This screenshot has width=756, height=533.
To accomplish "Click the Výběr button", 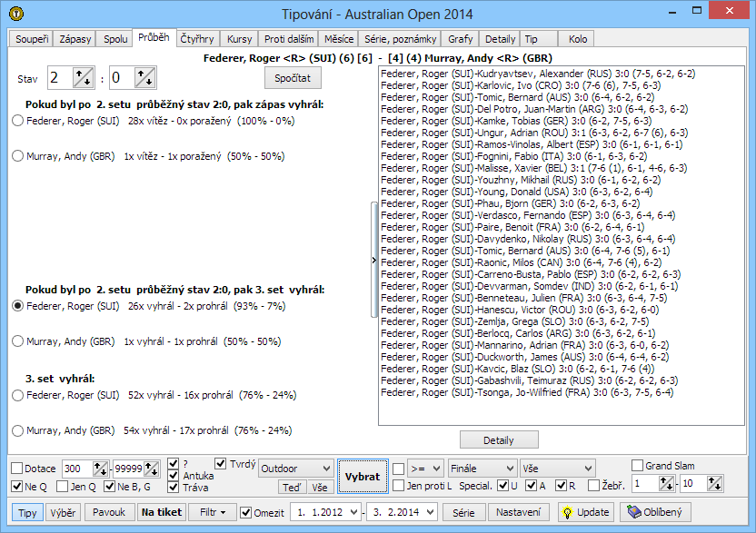I will [x=64, y=512].
